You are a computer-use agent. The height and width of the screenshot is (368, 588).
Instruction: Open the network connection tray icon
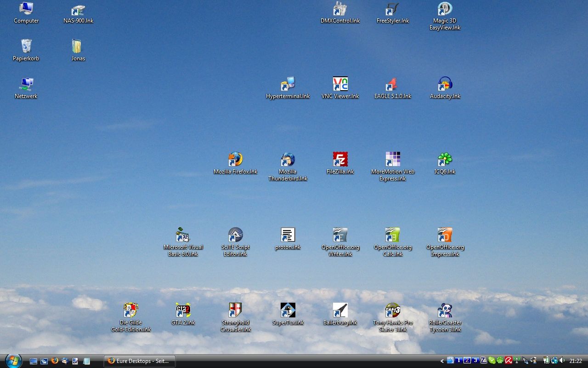pyautogui.click(x=554, y=361)
